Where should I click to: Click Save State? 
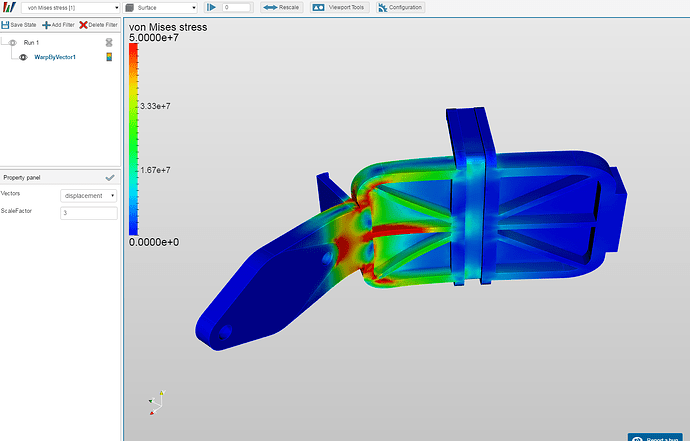click(19, 25)
